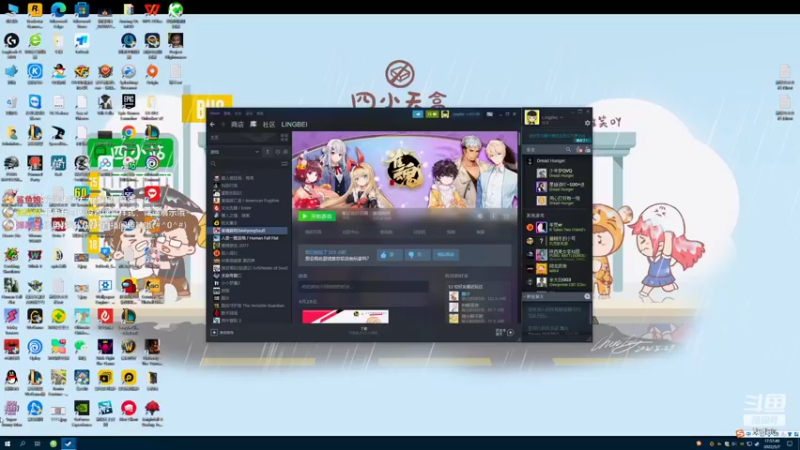This screenshot has height=450, width=800.
Task: Open the news post thumbnail image
Action: [345, 316]
